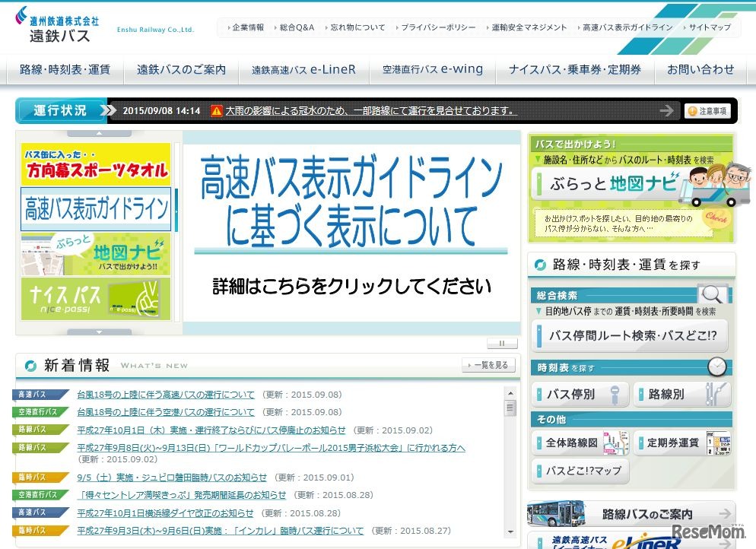756x549 pixels.
Task: Open 得々セントレア満喫きっぷ news link
Action: click(x=181, y=495)
